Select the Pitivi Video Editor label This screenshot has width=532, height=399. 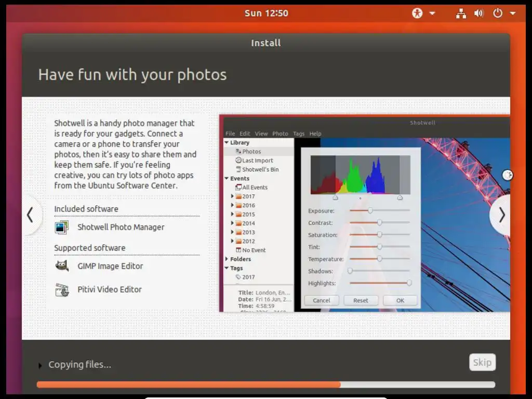pos(110,289)
